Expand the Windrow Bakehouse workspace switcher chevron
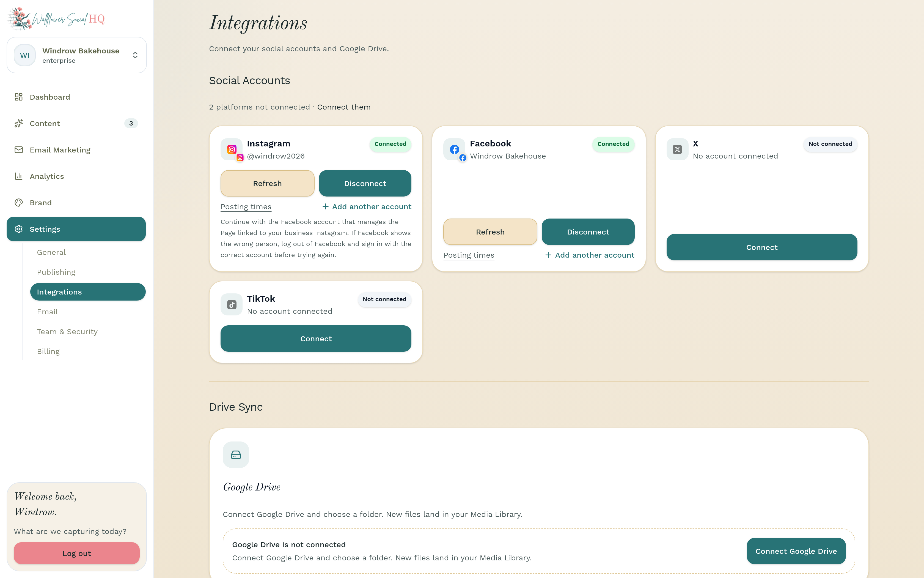The height and width of the screenshot is (578, 924). 135,55
